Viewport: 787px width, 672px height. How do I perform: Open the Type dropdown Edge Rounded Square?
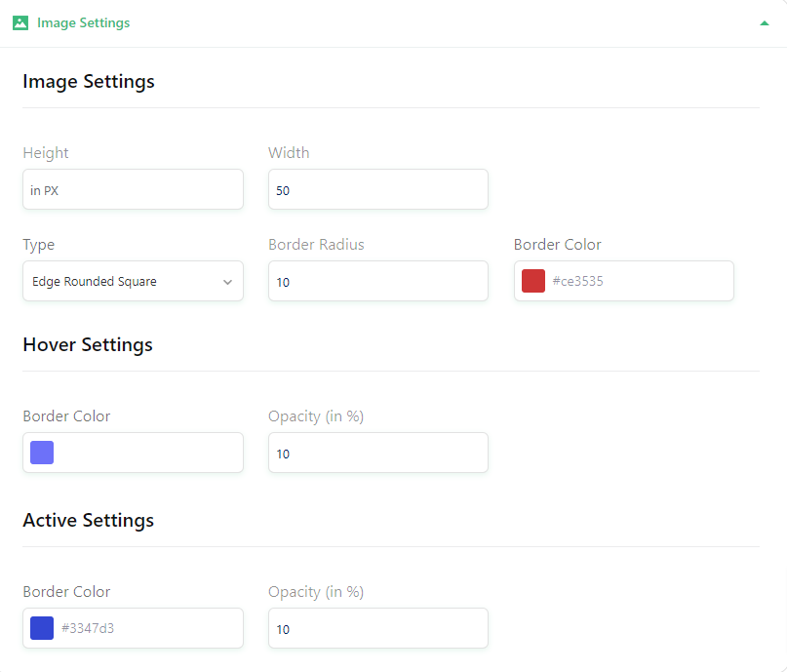pos(133,281)
